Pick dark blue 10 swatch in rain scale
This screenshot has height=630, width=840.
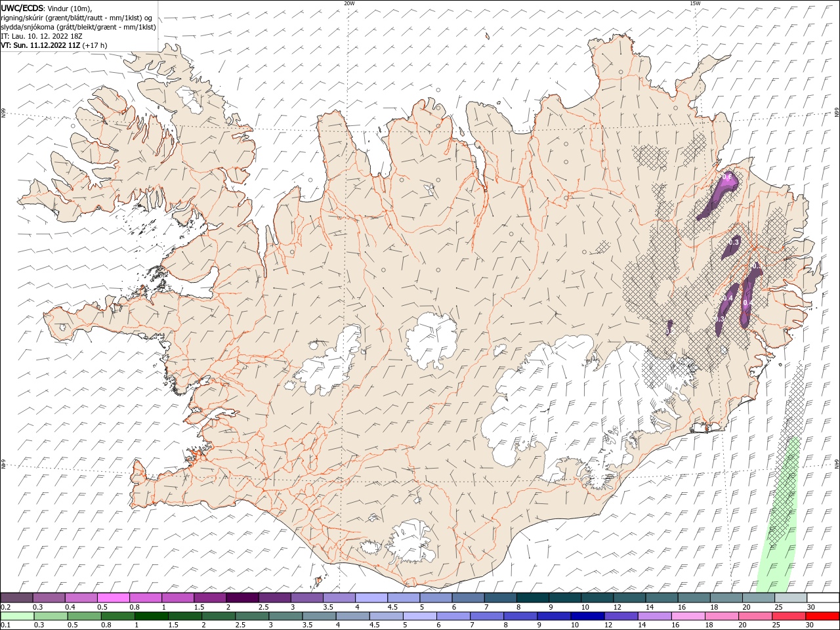[x=587, y=616]
